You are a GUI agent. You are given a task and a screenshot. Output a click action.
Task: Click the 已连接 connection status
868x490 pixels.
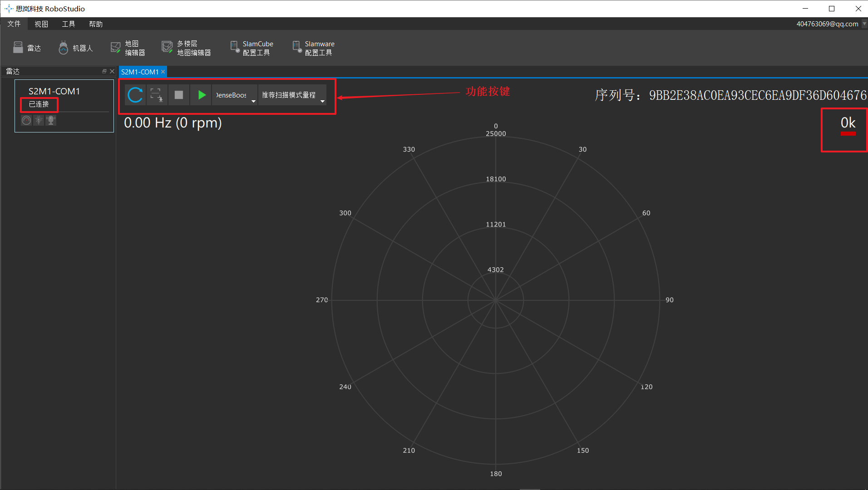click(39, 104)
